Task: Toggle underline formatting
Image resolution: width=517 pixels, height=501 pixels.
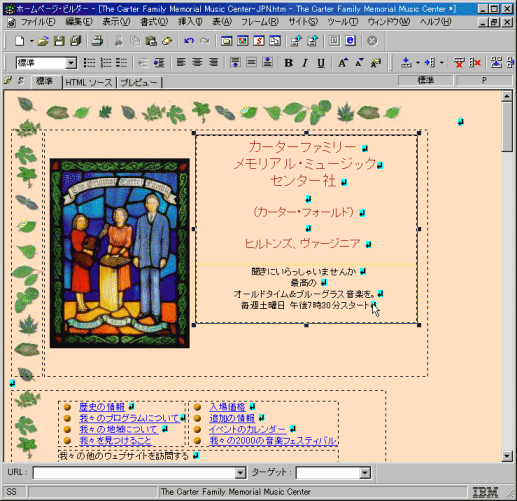Action: point(321,63)
